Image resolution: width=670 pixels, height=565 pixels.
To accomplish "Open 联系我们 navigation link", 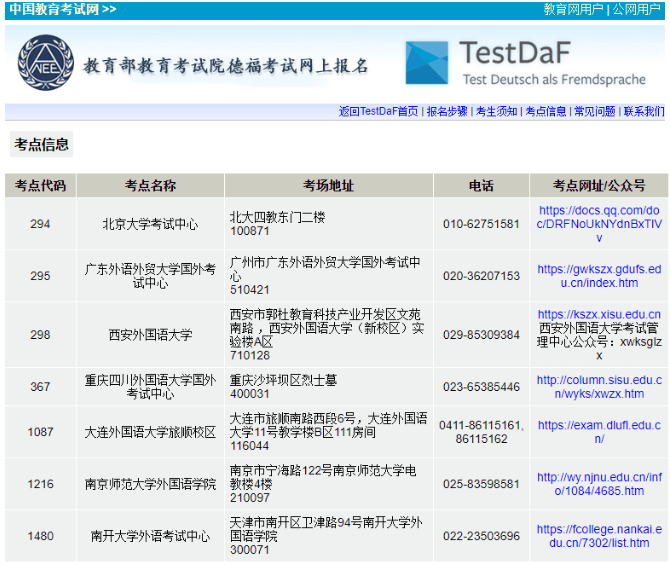I will coord(644,112).
